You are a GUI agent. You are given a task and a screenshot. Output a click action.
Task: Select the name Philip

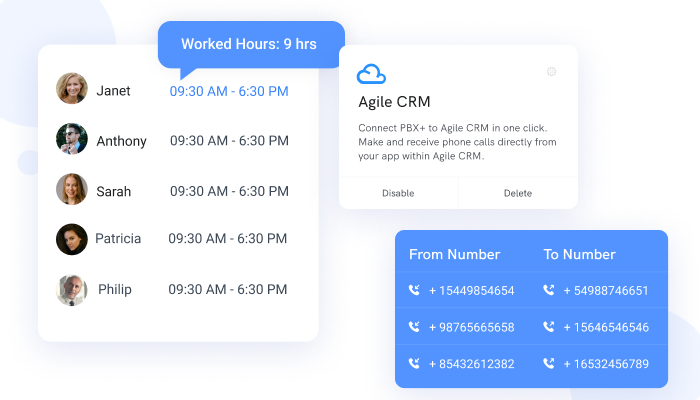pyautogui.click(x=115, y=289)
